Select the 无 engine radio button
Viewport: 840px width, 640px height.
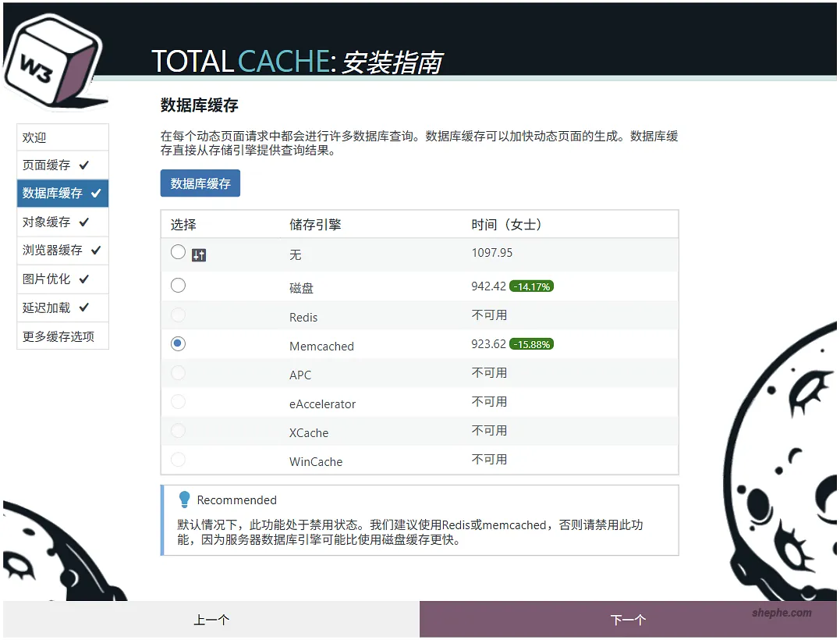[178, 252]
